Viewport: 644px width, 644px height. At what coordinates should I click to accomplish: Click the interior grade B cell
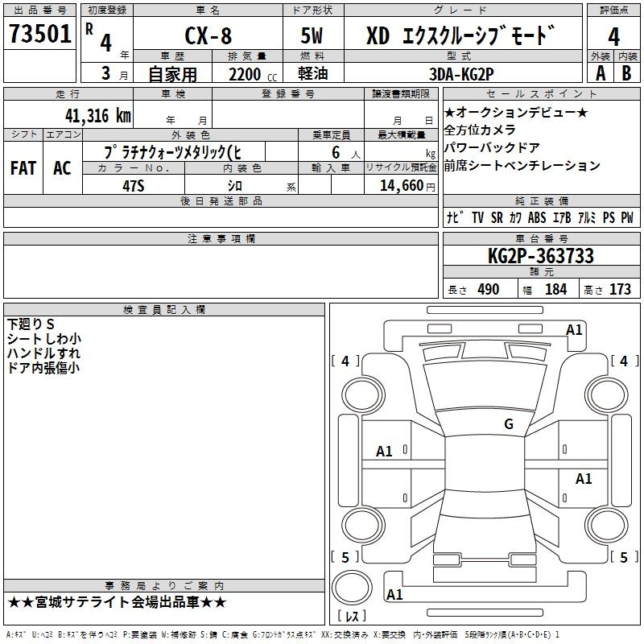click(627, 72)
